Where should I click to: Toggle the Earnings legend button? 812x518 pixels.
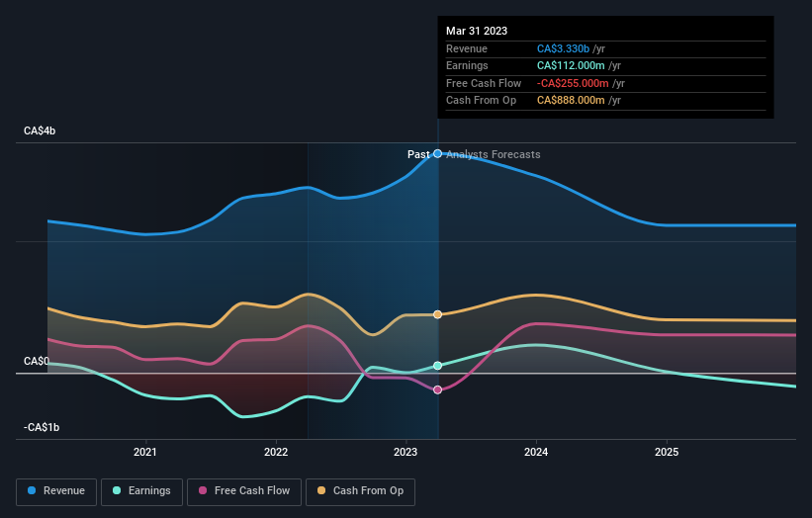tap(141, 491)
